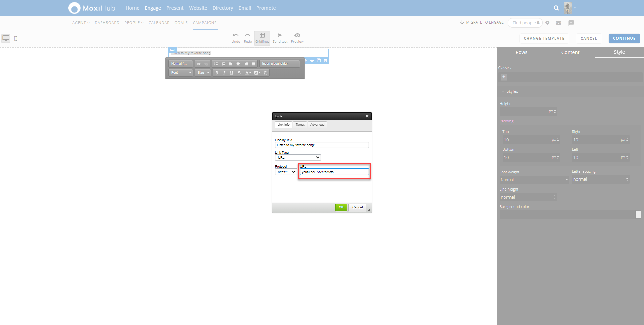The width and height of the screenshot is (644, 325).
Task: Toggle bold formatting
Action: click(217, 73)
